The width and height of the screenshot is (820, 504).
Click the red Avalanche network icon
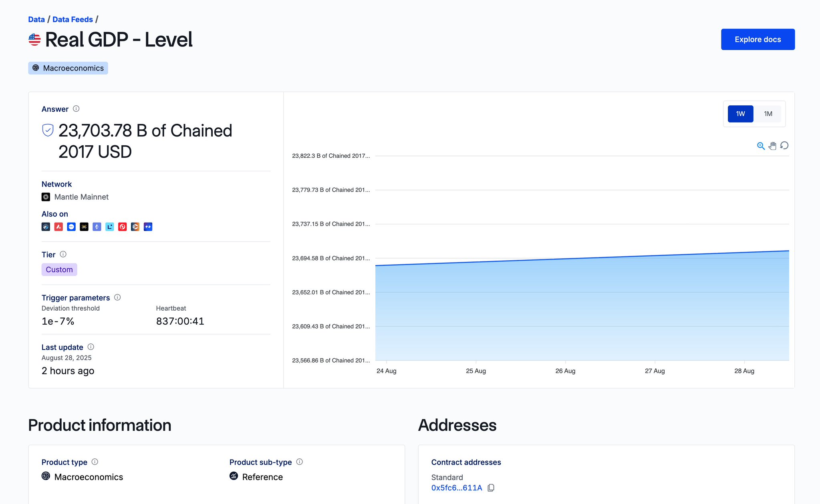tap(58, 227)
